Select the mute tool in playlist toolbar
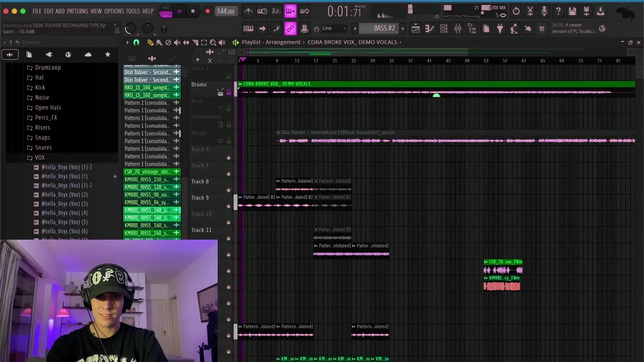Image resolution: width=644 pixels, height=362 pixels. pyautogui.click(x=177, y=43)
